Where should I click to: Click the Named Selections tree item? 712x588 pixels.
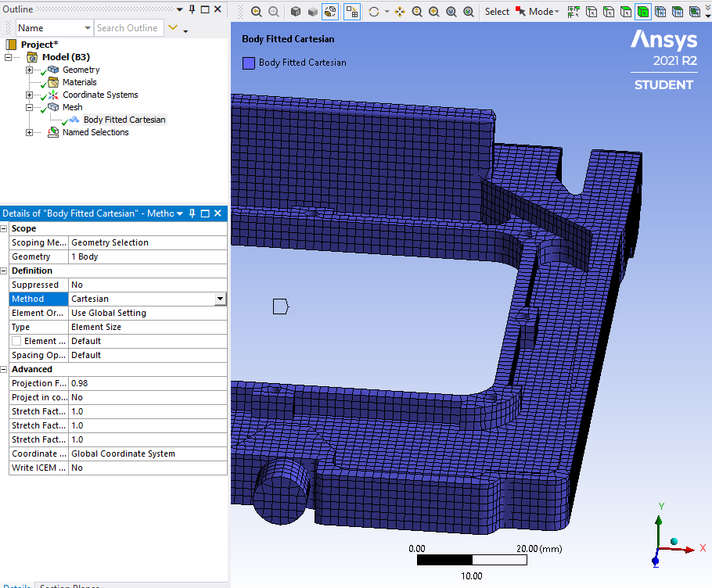point(95,132)
